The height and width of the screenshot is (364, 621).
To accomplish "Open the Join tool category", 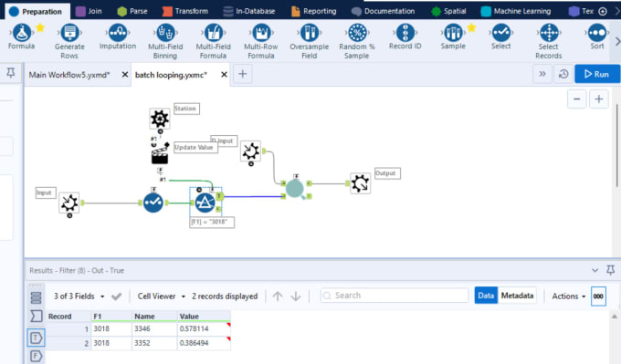I will (x=89, y=11).
